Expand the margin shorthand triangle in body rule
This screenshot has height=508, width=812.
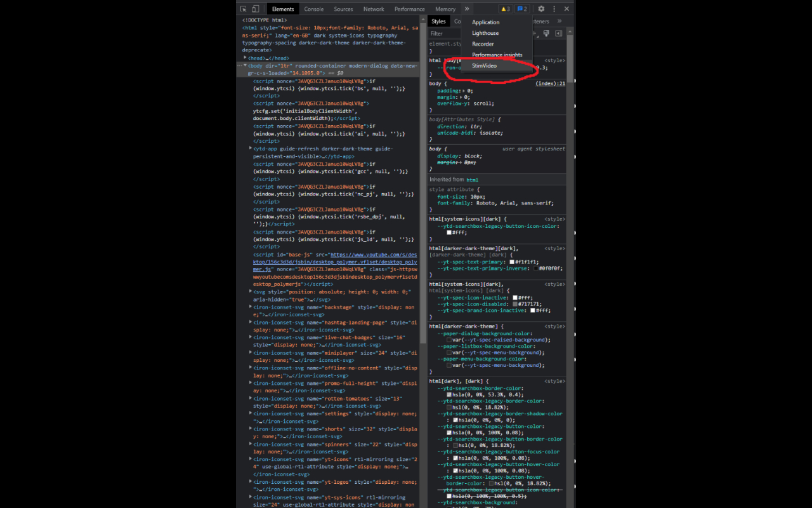click(x=461, y=97)
